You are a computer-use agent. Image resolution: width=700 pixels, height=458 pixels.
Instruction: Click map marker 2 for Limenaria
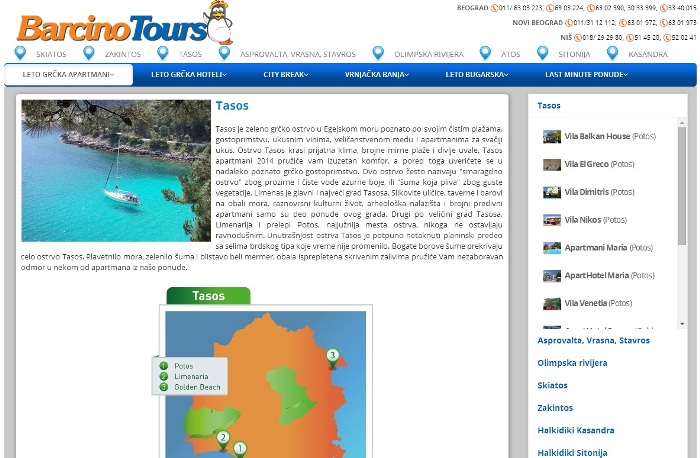pos(223,440)
